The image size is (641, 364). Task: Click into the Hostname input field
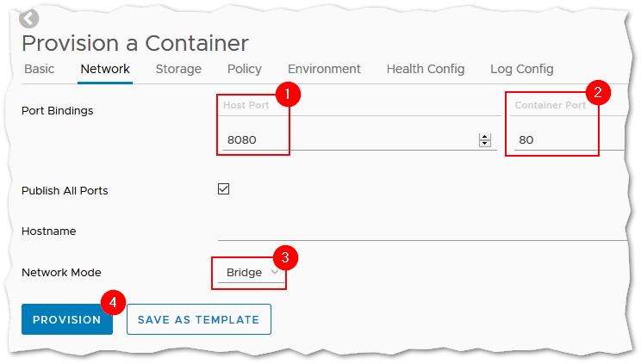click(x=423, y=231)
